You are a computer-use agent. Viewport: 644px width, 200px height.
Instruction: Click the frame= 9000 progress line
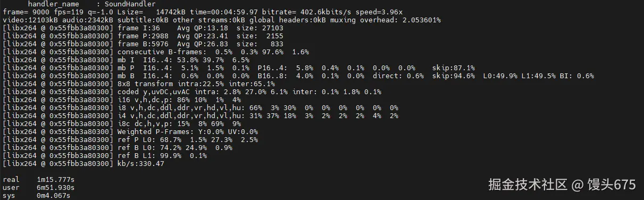point(203,12)
